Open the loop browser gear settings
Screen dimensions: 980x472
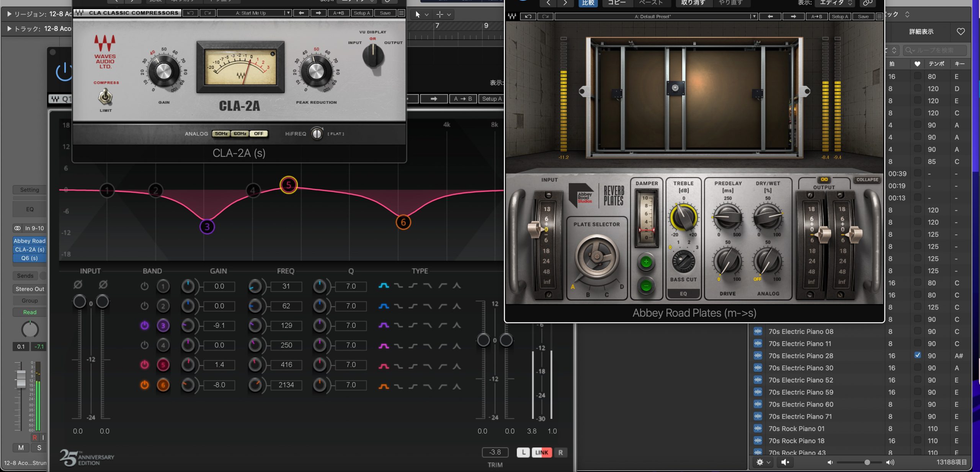[x=760, y=462]
